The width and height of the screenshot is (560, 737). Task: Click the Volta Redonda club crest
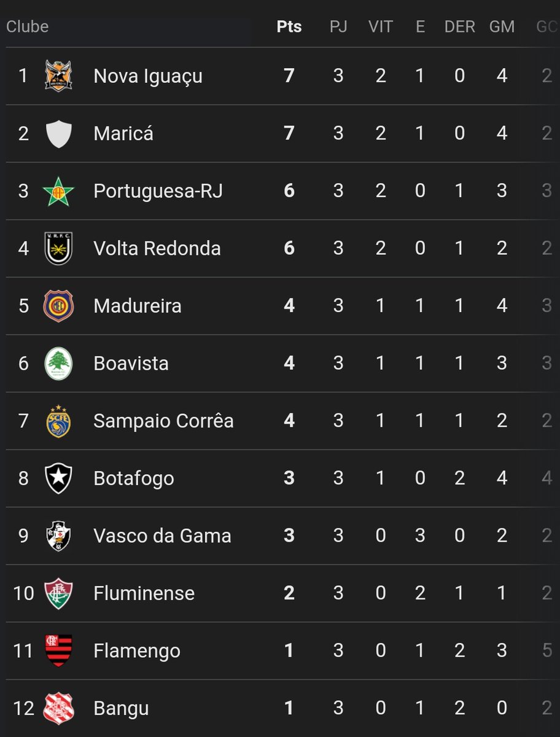point(59,248)
